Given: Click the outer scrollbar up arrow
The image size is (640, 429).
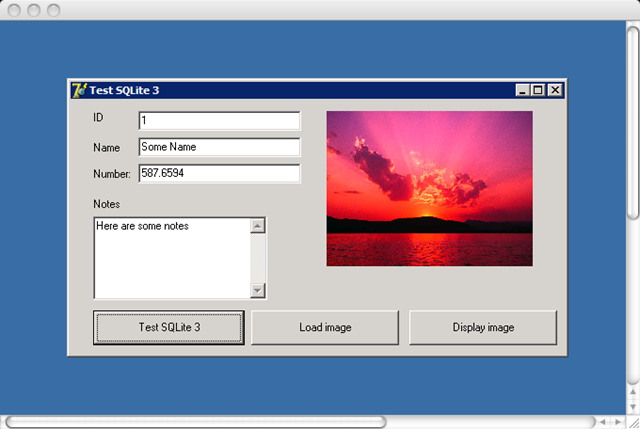Looking at the screenshot, I should (633, 392).
